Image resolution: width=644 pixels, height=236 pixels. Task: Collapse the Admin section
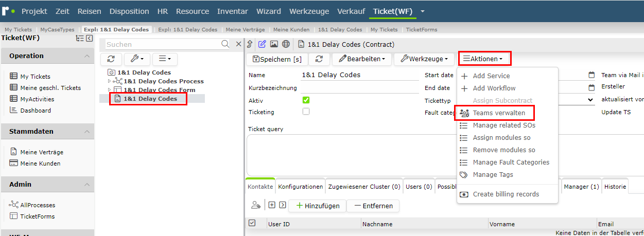tap(87, 185)
